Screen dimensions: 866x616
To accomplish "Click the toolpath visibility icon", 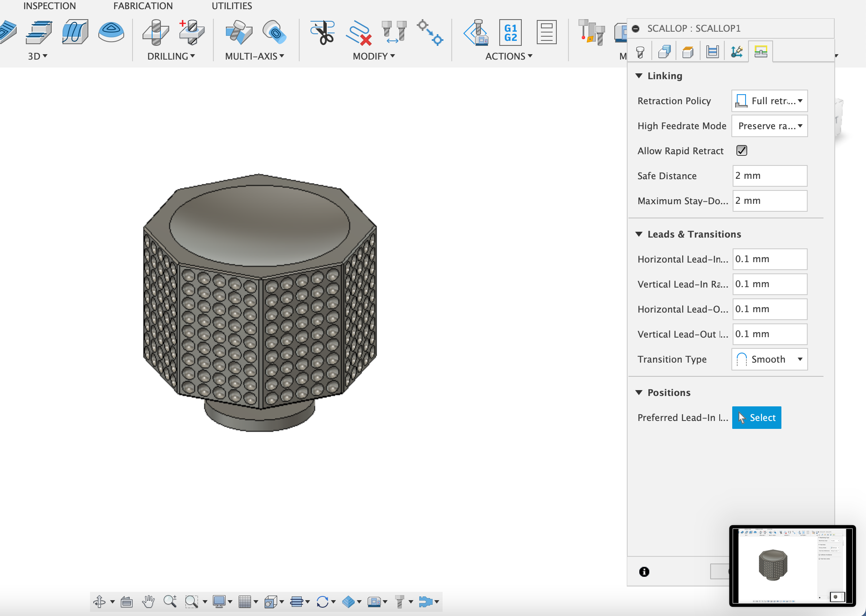I will tap(297, 601).
